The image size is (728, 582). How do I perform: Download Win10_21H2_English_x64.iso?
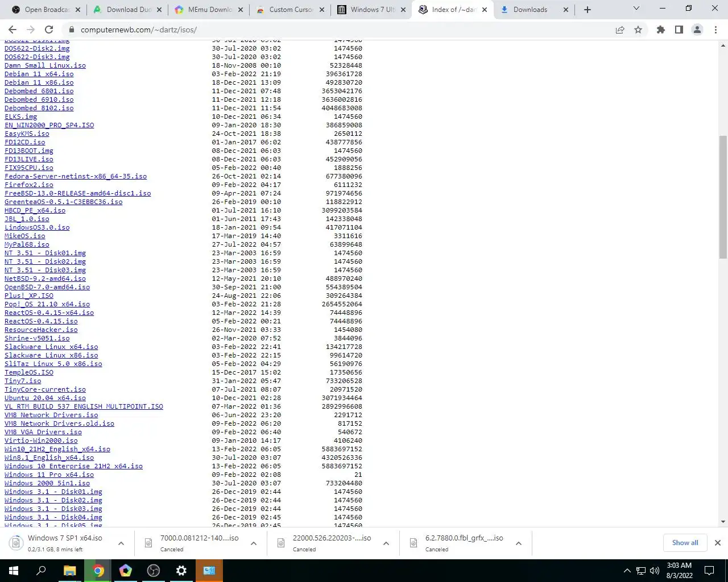click(57, 449)
